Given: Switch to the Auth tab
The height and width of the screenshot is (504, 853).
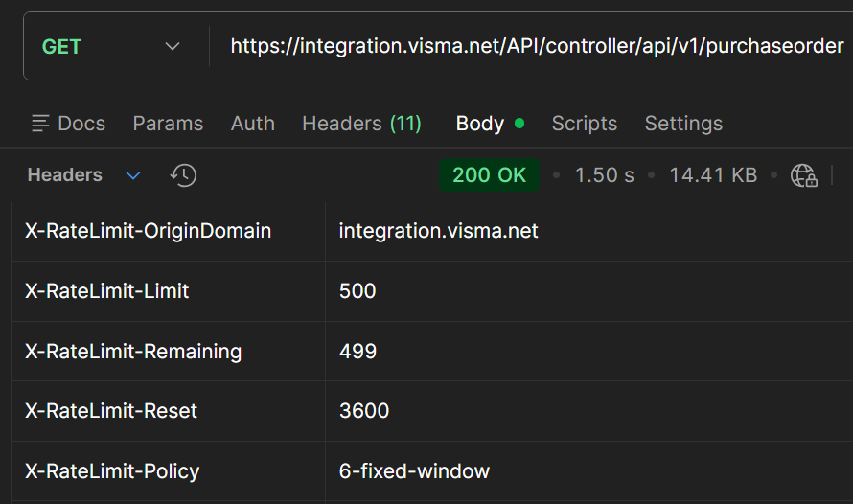Looking at the screenshot, I should (x=252, y=124).
